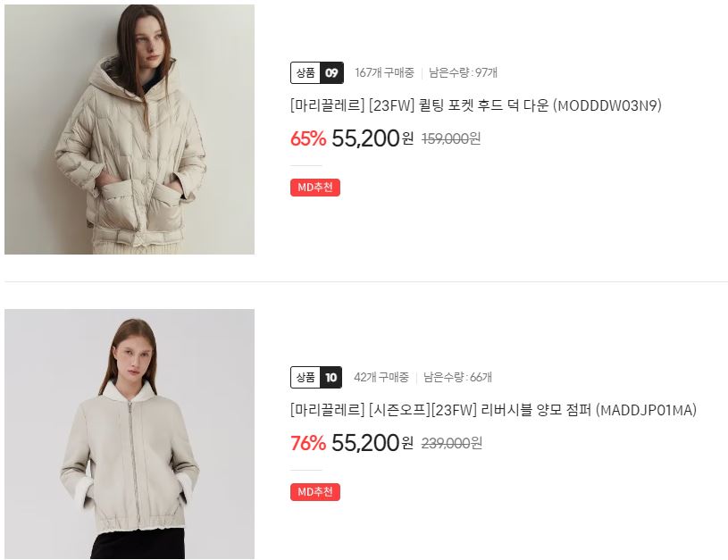Open the quilted hooded duck down jacket photo
The image size is (728, 560).
click(130, 130)
